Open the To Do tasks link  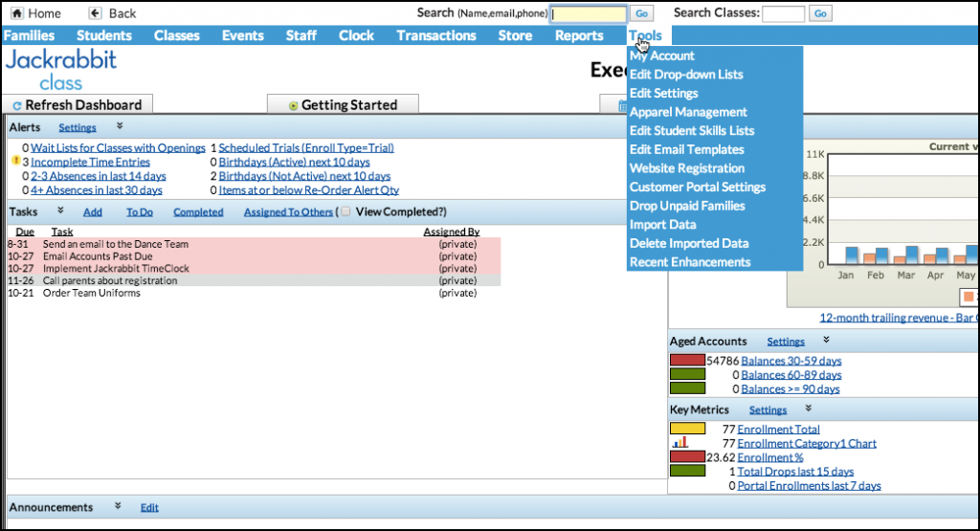click(x=140, y=212)
